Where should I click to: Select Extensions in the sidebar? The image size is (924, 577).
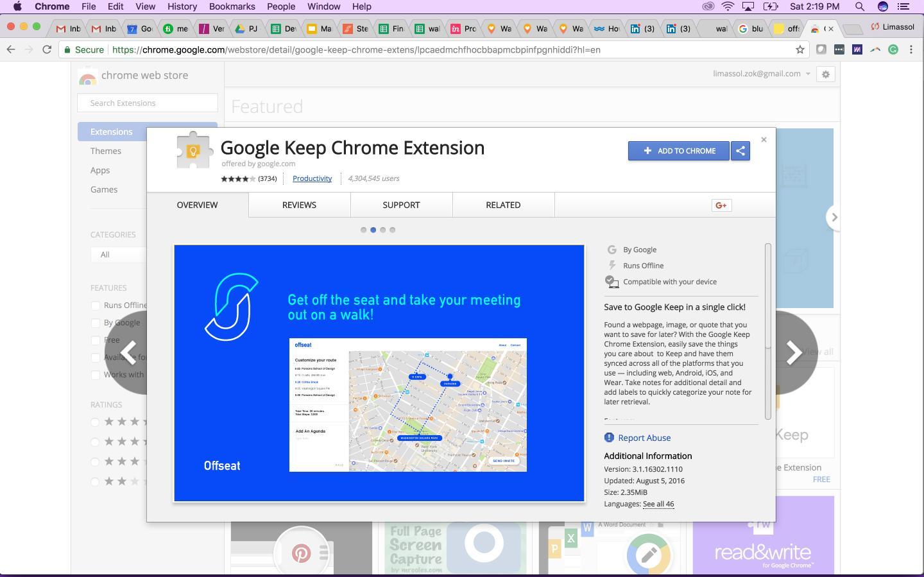point(112,132)
